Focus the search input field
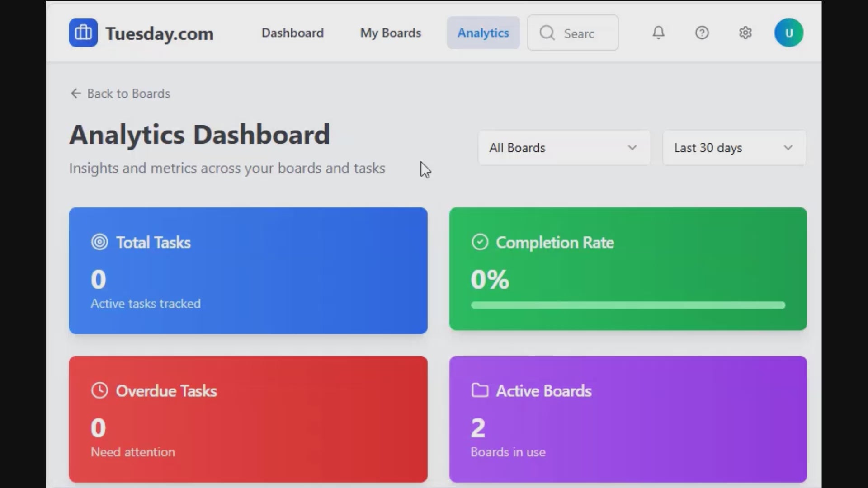This screenshot has width=868, height=488. click(585, 33)
